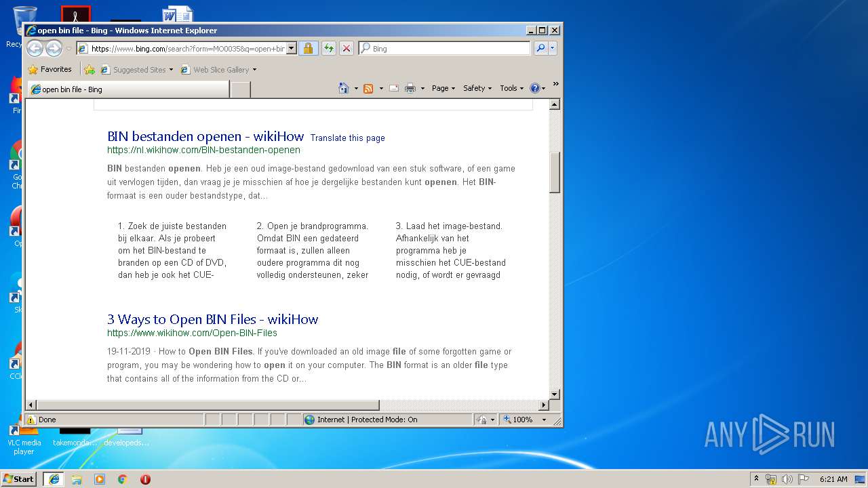Open Action Center flag tray icon
This screenshot has height=488, width=868.
point(804,479)
